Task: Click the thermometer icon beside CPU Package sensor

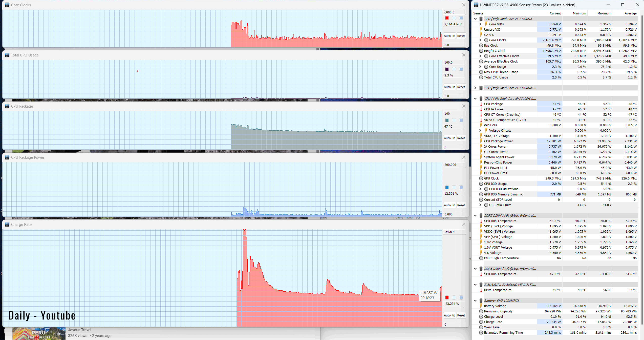Action: point(481,104)
